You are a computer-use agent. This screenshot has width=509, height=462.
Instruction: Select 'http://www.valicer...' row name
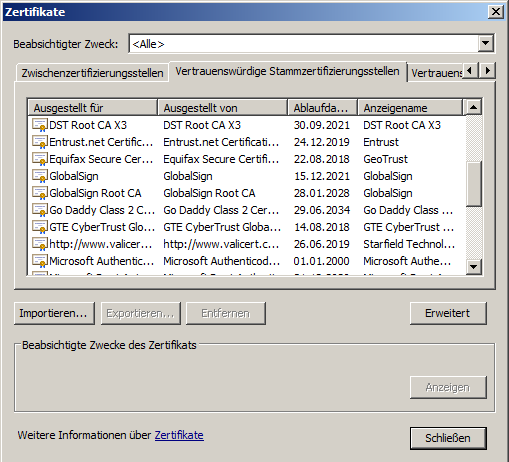[101, 244]
